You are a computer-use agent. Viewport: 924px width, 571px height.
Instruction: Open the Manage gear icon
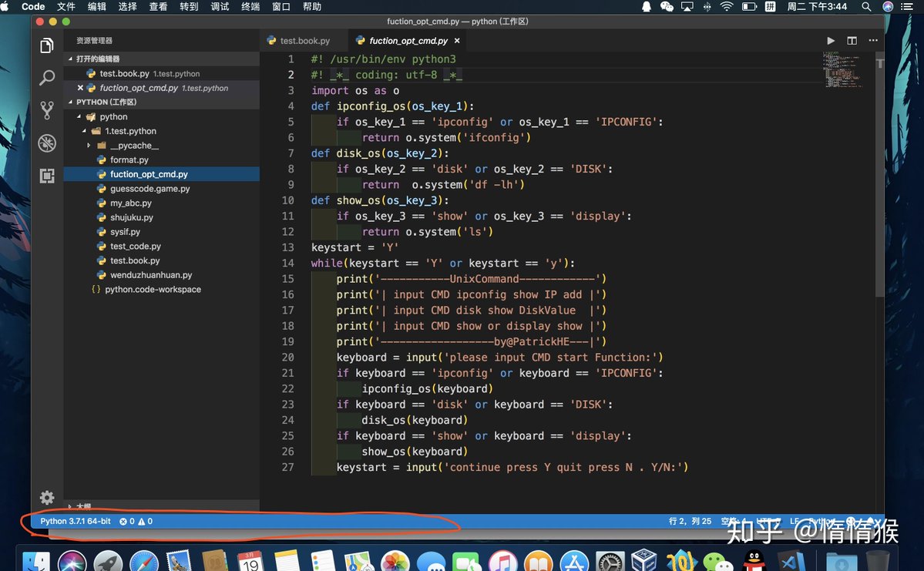[x=46, y=497]
